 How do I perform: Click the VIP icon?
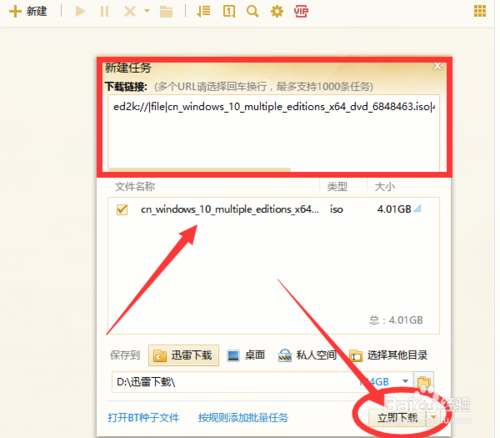301,12
